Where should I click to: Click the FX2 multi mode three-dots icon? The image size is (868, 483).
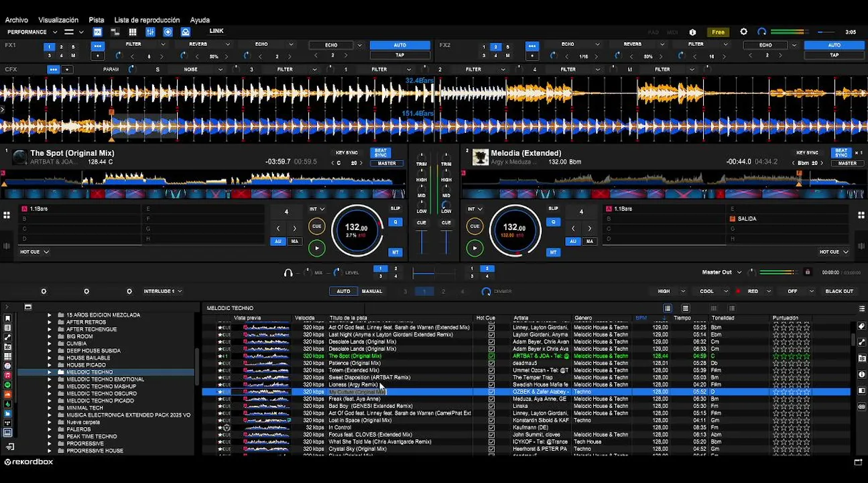(532, 46)
